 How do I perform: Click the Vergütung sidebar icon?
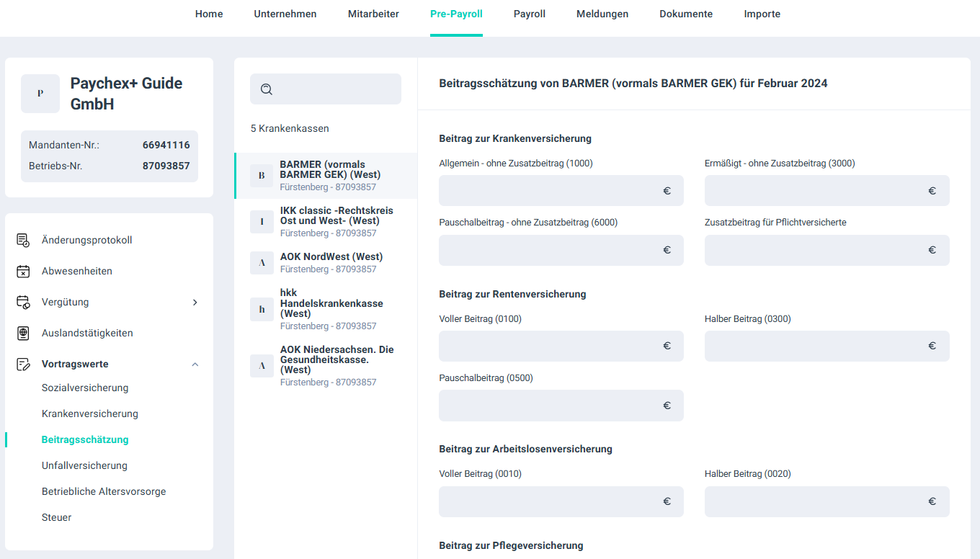pos(23,302)
